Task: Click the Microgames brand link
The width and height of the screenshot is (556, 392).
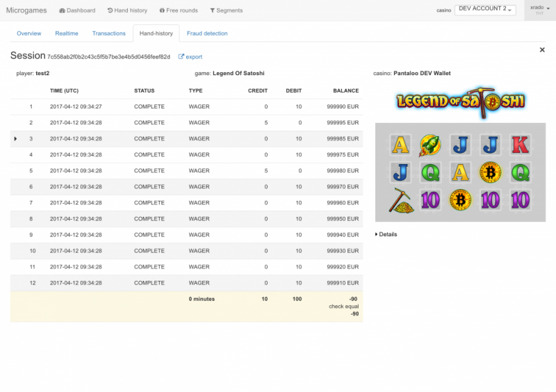Action: click(26, 10)
